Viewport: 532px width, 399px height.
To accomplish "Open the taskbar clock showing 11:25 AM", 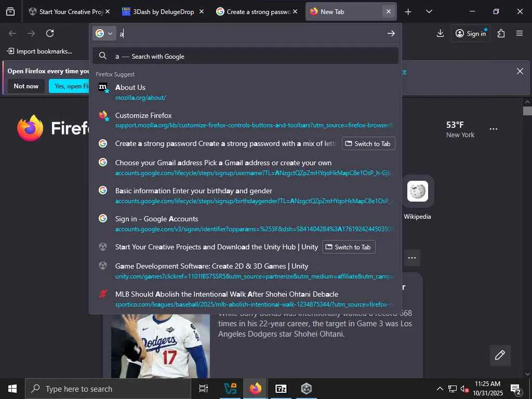I will (487, 389).
